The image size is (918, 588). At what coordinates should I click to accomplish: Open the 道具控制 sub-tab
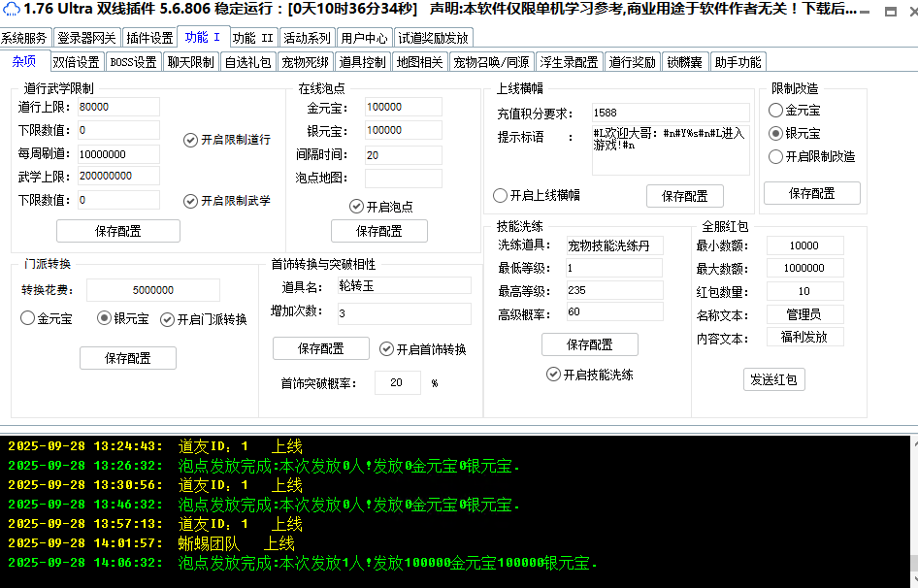pyautogui.click(x=362, y=62)
